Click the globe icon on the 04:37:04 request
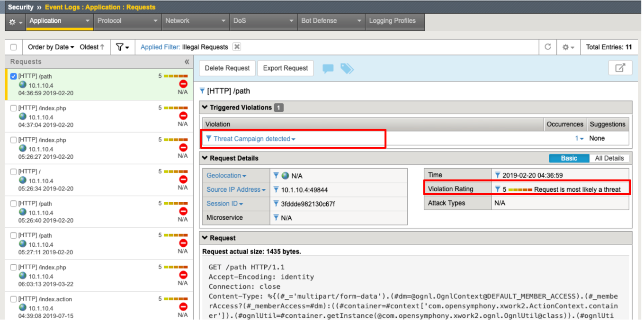Screen dimensions: 644x323 point(23,117)
